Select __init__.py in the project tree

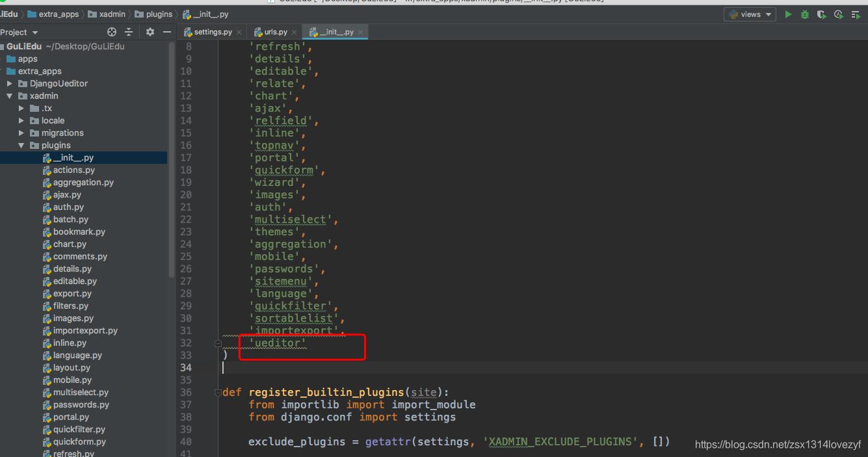pos(83,158)
